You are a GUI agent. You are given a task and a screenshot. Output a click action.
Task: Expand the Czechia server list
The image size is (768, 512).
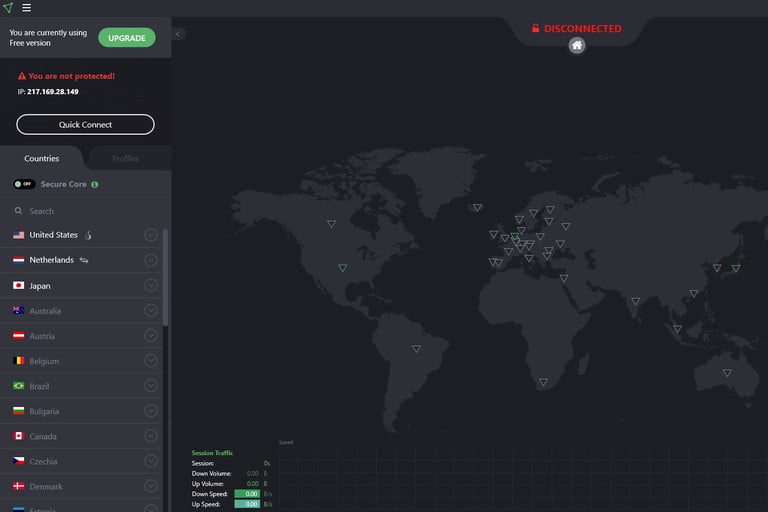tap(151, 461)
